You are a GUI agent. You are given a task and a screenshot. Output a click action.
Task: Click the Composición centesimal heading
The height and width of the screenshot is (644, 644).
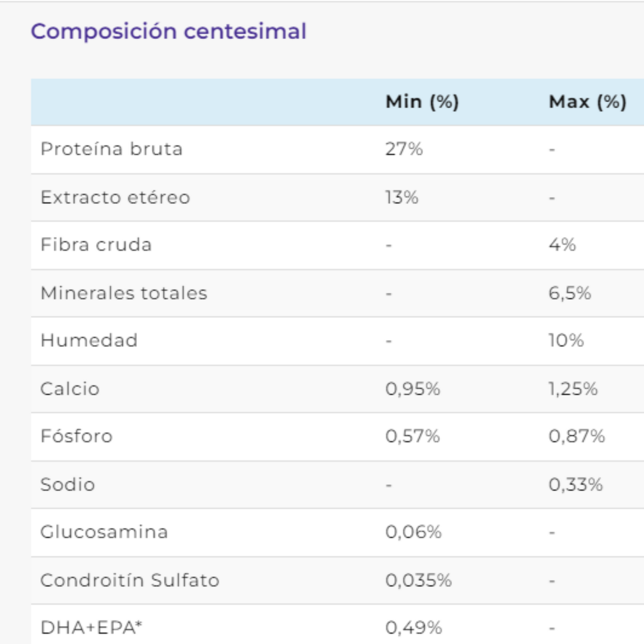168,32
